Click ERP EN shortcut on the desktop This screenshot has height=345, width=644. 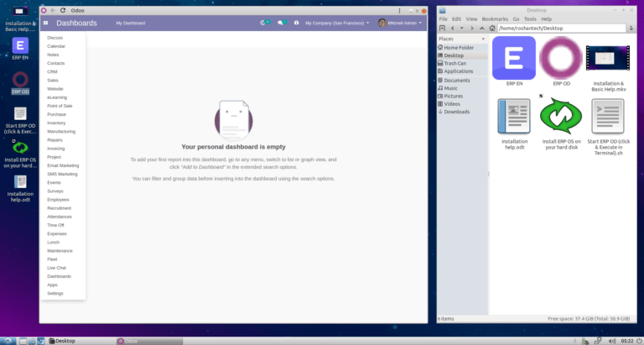pyautogui.click(x=20, y=45)
